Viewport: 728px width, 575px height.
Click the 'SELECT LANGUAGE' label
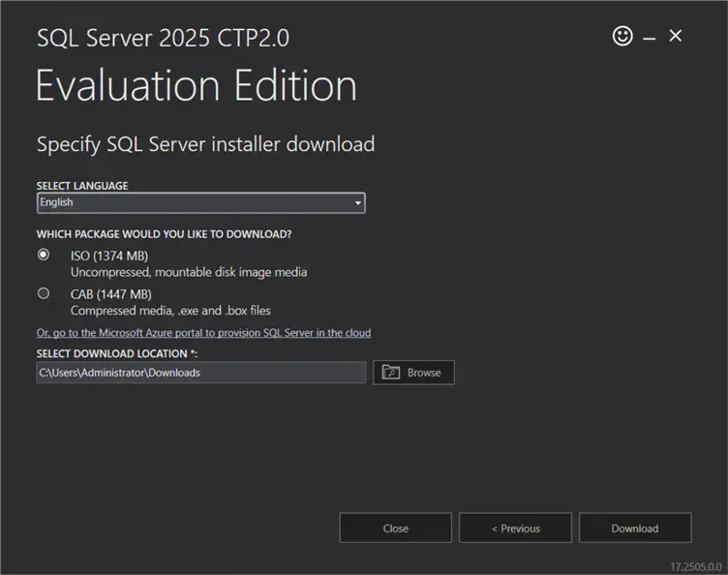[82, 186]
